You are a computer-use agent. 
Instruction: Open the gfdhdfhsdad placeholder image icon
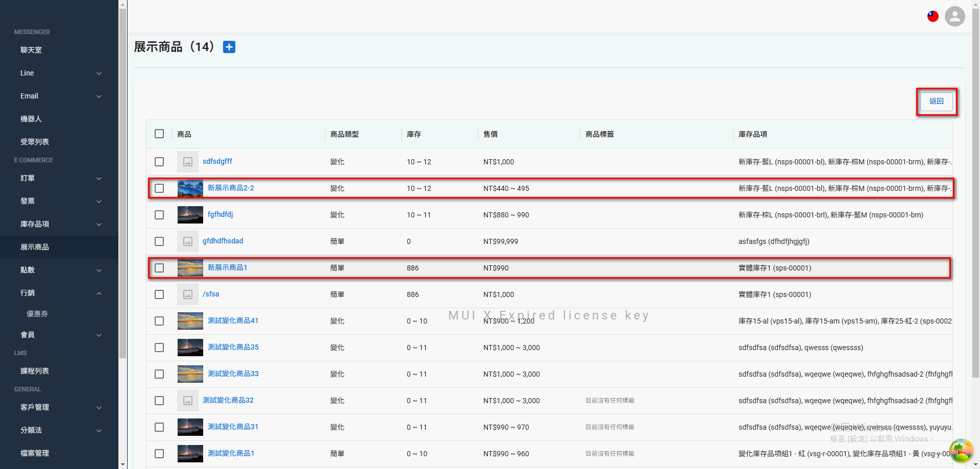point(188,241)
